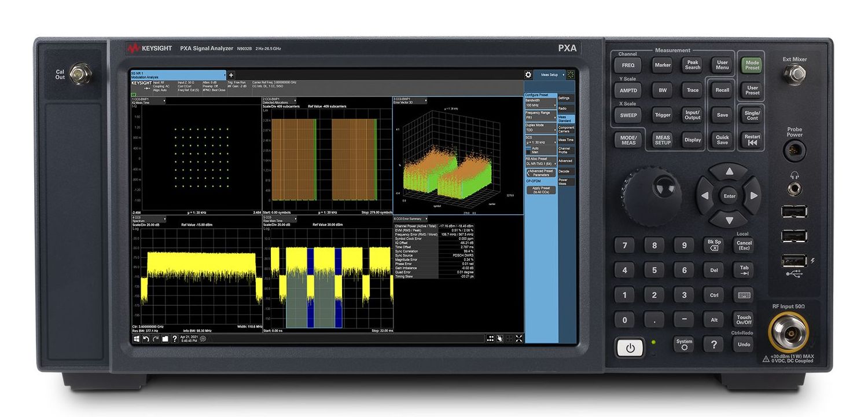This screenshot has height=417, width=868.
Task: Click Apply Preset (to All CCs) button
Action: tap(541, 190)
